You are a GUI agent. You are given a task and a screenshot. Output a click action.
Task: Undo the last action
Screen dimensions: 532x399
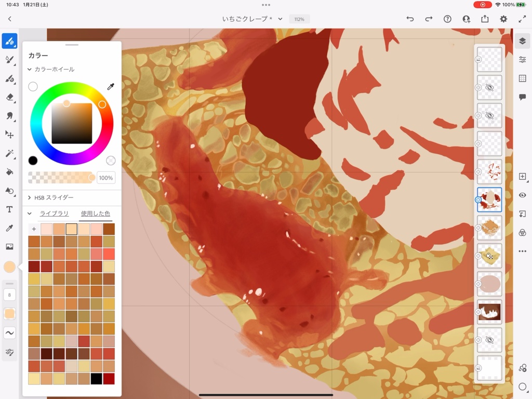point(410,19)
